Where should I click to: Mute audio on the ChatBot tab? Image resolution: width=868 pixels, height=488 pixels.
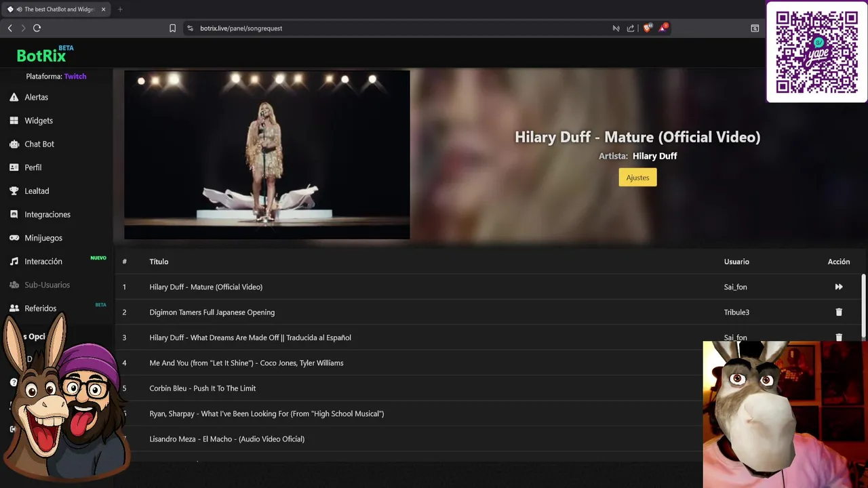click(18, 9)
